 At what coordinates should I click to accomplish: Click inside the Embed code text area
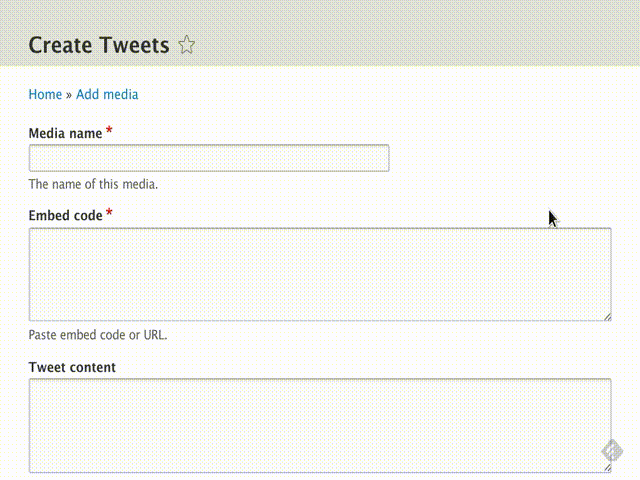pyautogui.click(x=319, y=274)
